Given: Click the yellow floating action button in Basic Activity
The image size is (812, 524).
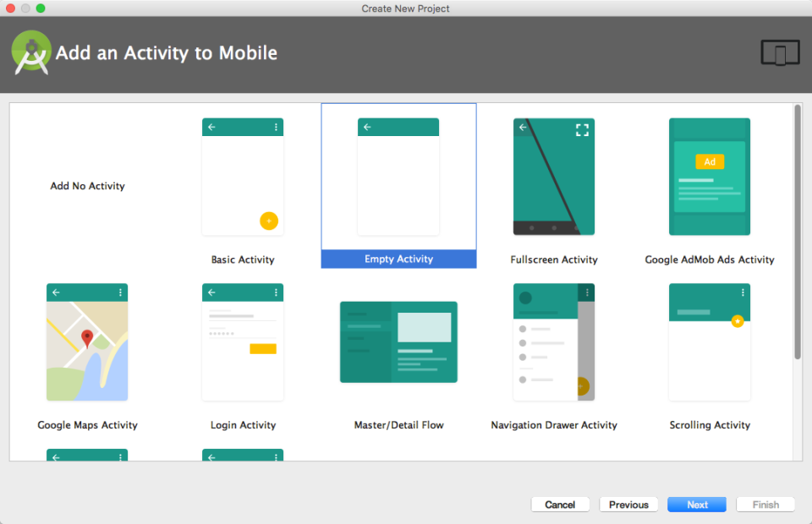Looking at the screenshot, I should coord(269,221).
